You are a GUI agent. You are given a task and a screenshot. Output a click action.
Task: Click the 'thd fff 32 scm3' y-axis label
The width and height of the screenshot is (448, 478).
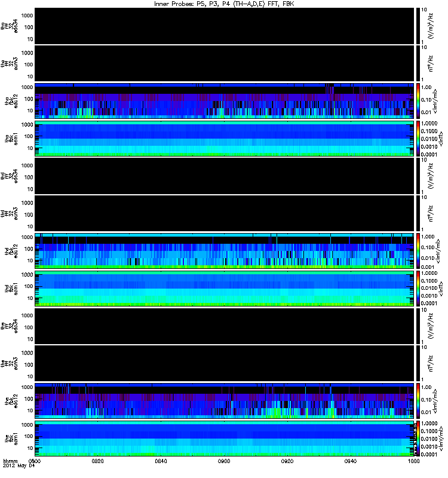(x=10, y=213)
